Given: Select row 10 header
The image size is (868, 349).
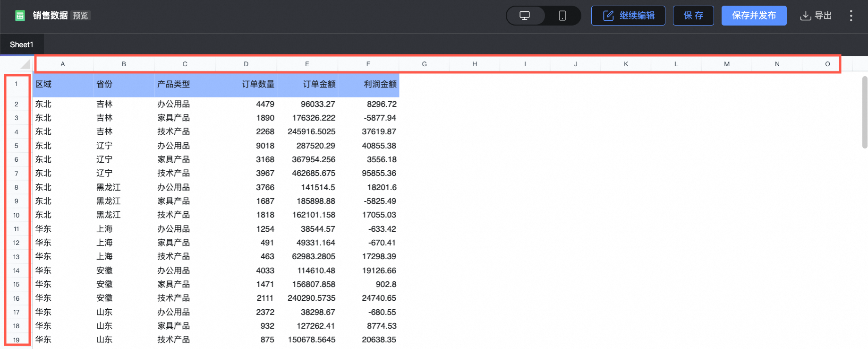Looking at the screenshot, I should point(17,215).
